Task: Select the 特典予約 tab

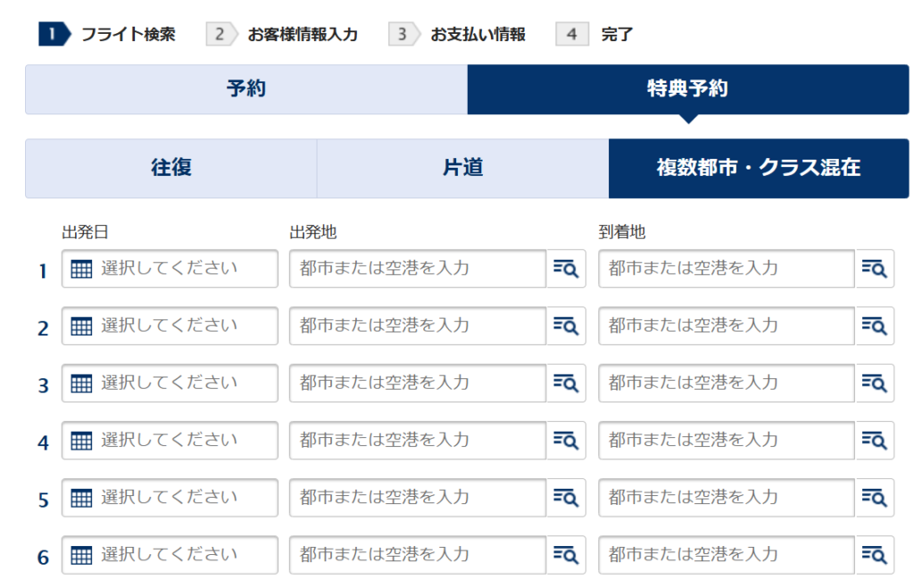Action: point(687,89)
